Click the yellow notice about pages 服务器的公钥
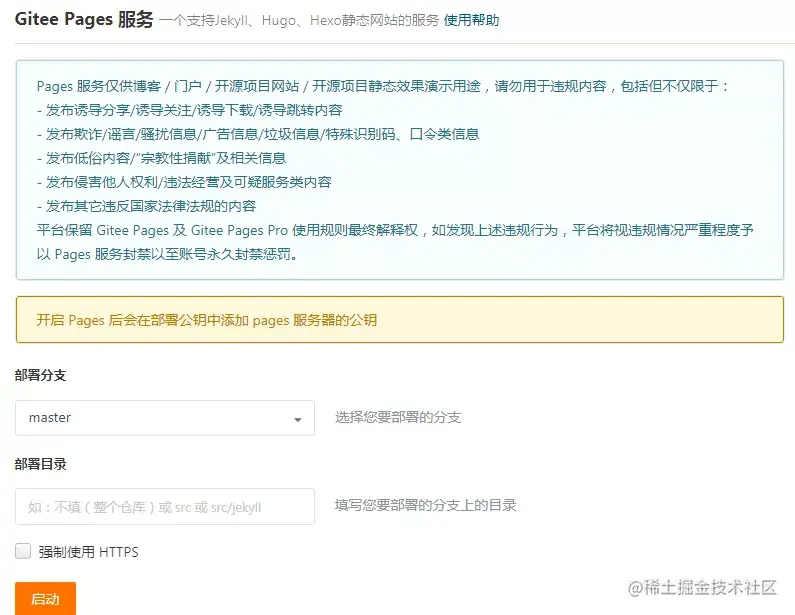The width and height of the screenshot is (795, 615). point(400,320)
